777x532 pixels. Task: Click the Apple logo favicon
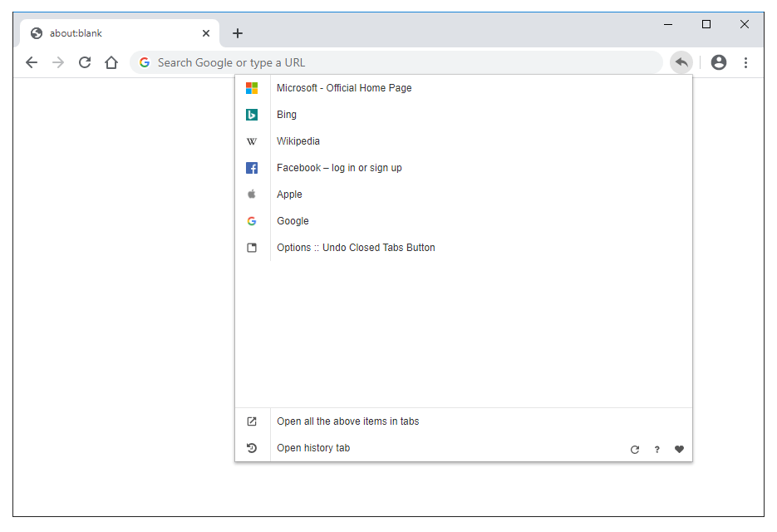click(x=252, y=195)
